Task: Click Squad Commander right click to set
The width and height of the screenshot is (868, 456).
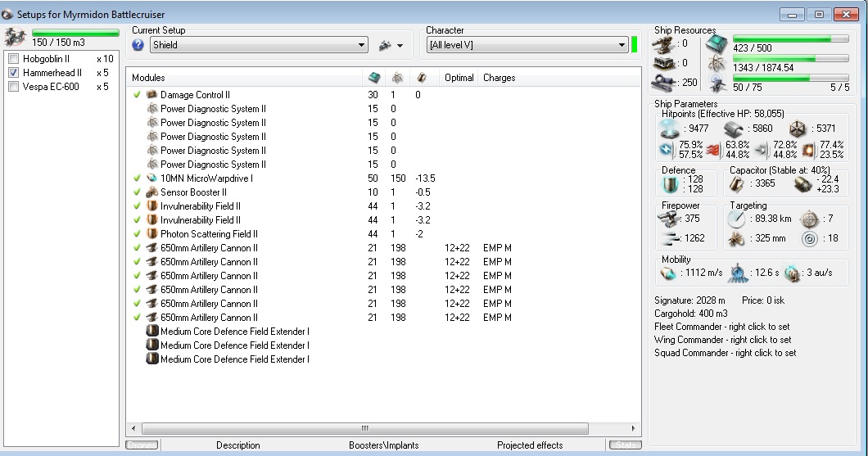Action: click(726, 353)
